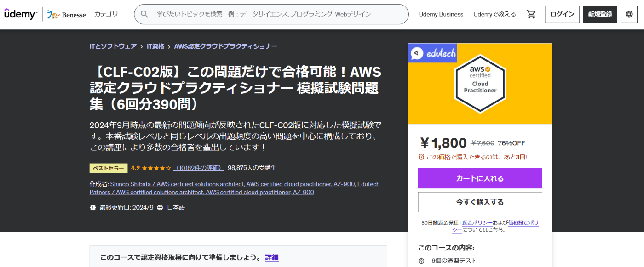The height and width of the screenshot is (267, 644).
Task: Click the first breadcrumb chevron separator
Action: [x=142, y=46]
